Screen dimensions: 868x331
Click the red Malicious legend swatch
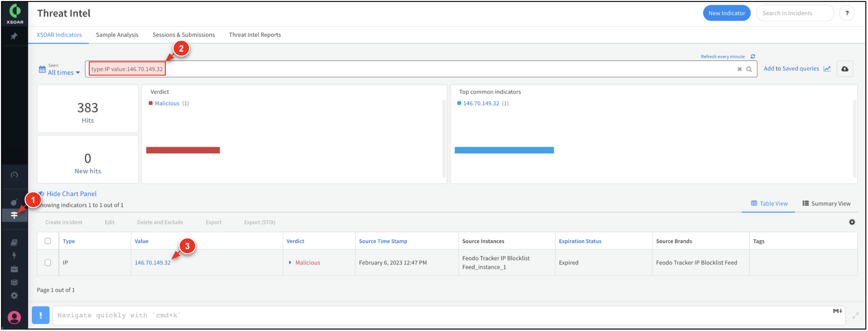click(151, 103)
